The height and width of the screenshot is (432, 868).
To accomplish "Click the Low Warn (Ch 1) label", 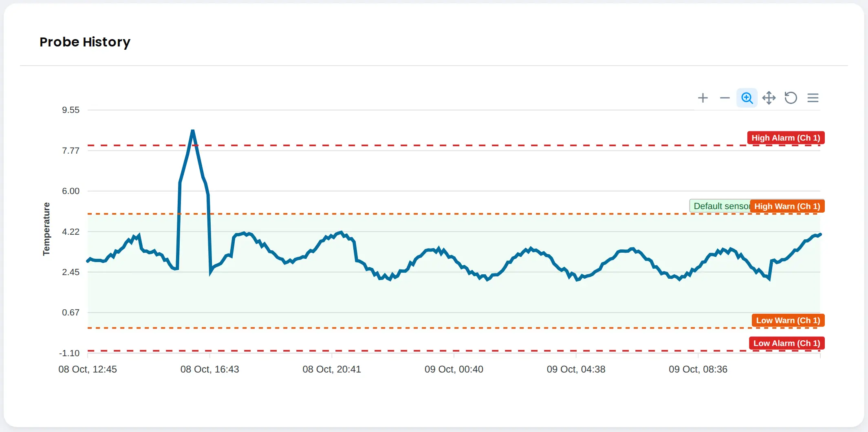I will tap(788, 320).
